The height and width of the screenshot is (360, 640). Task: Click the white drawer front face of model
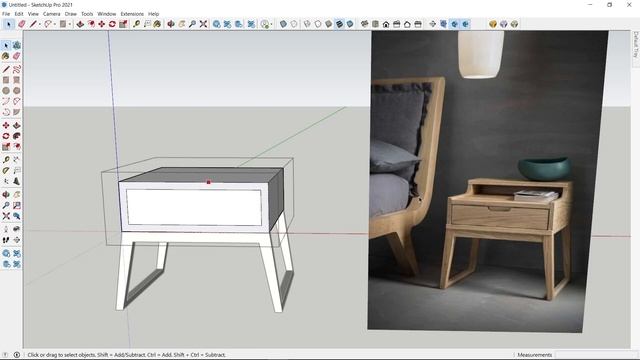pyautogui.click(x=194, y=207)
